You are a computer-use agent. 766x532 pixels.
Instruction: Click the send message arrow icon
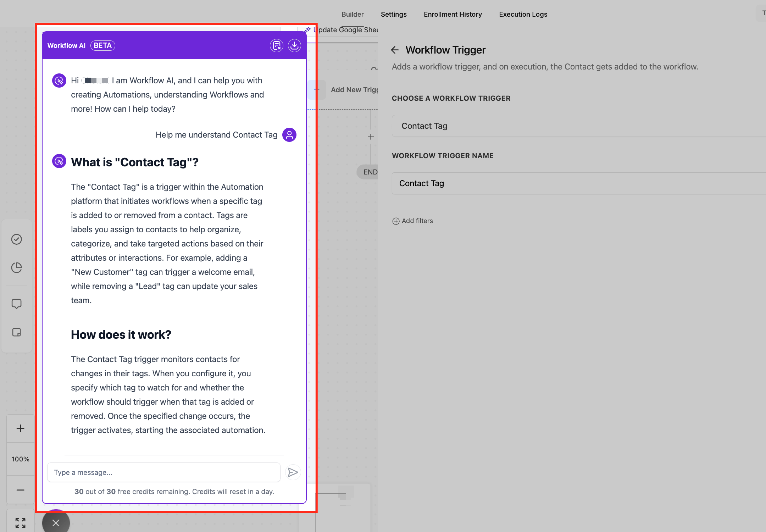[x=293, y=472]
